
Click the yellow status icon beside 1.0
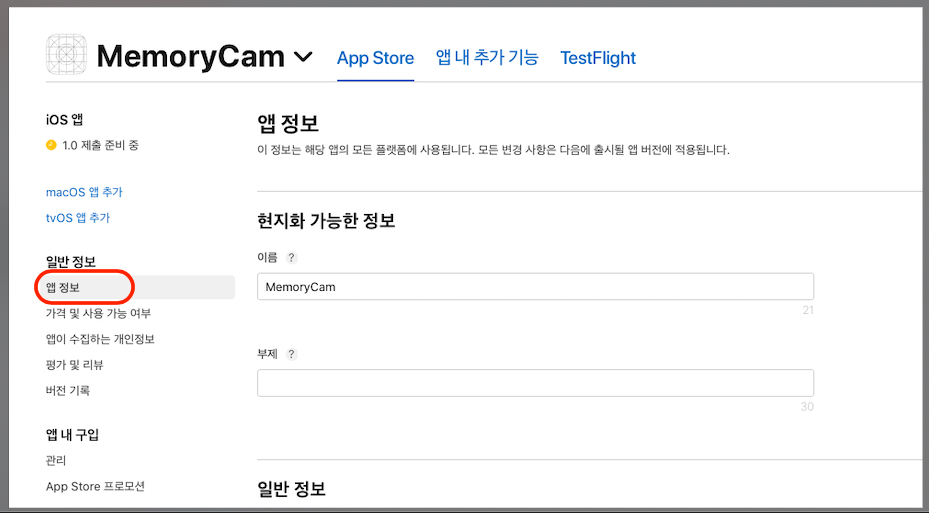[51, 145]
